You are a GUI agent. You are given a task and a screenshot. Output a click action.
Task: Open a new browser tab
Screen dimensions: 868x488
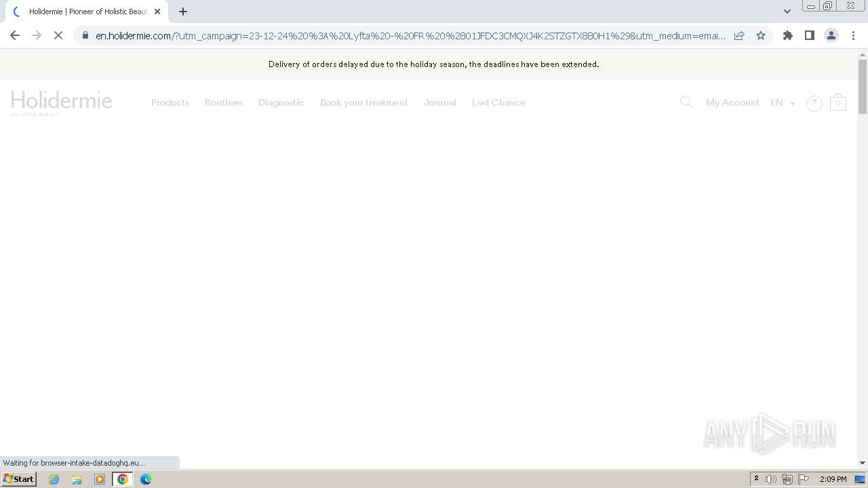pyautogui.click(x=183, y=12)
